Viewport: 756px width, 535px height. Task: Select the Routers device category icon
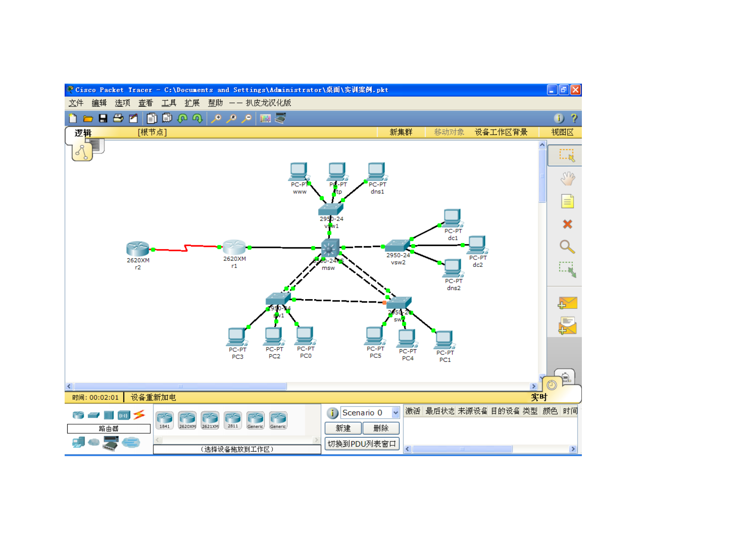click(x=78, y=415)
